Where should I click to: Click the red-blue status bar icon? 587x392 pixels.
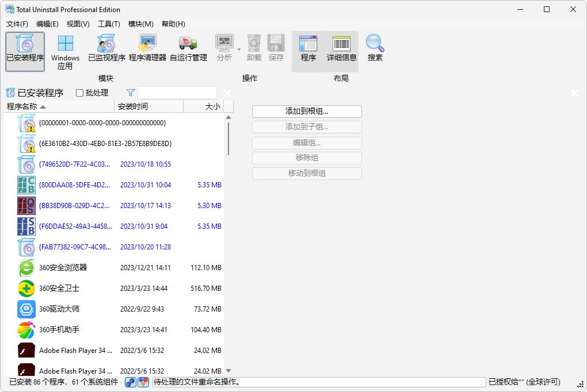point(143,382)
